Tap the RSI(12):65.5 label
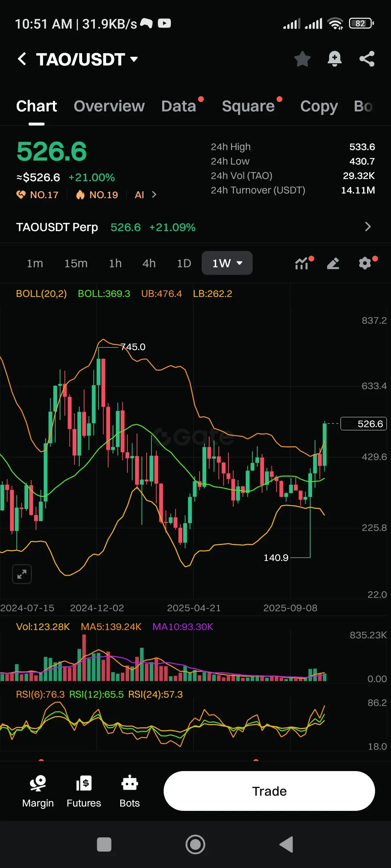This screenshot has width=391, height=868. point(96,694)
